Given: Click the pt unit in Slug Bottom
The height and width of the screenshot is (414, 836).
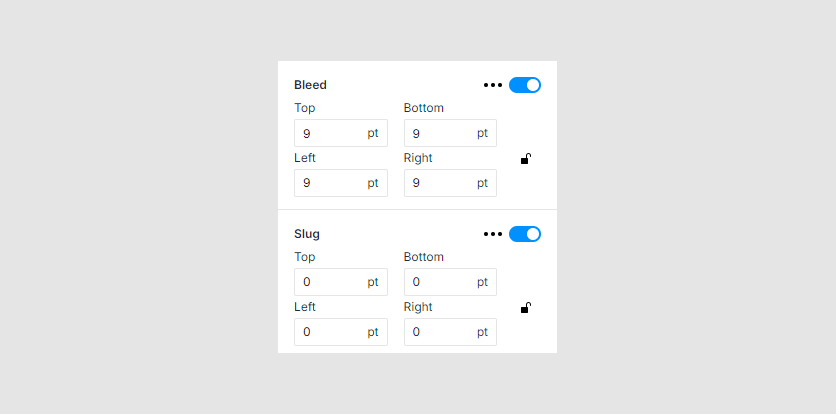Looking at the screenshot, I should tap(483, 282).
